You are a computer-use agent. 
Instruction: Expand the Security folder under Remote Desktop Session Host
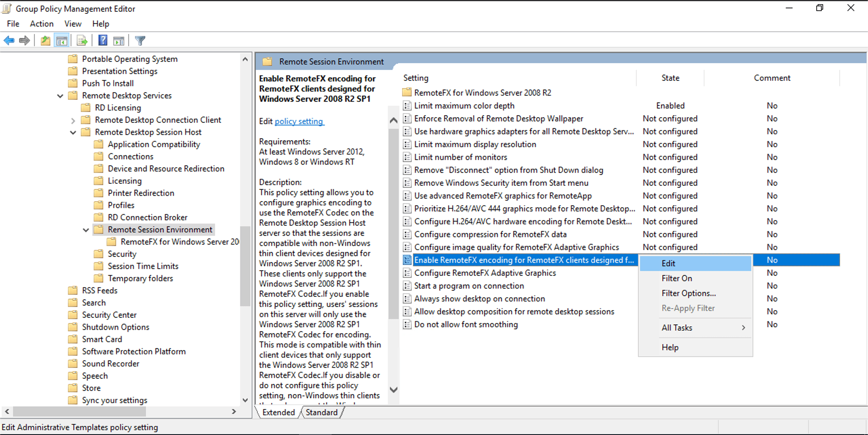[x=122, y=253]
